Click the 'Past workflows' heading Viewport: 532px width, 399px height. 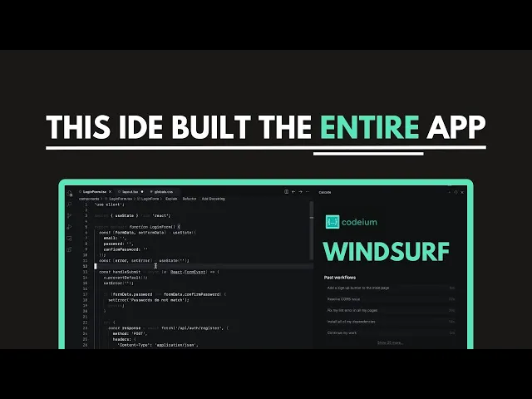coord(340,278)
